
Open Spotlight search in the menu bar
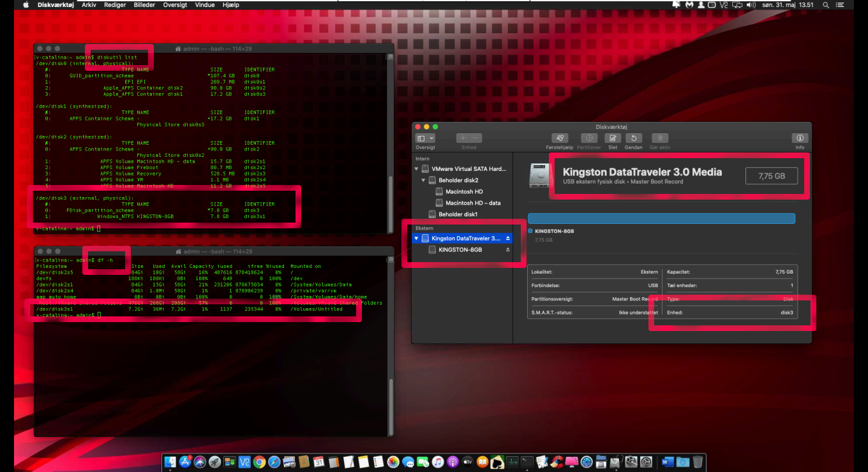point(825,5)
